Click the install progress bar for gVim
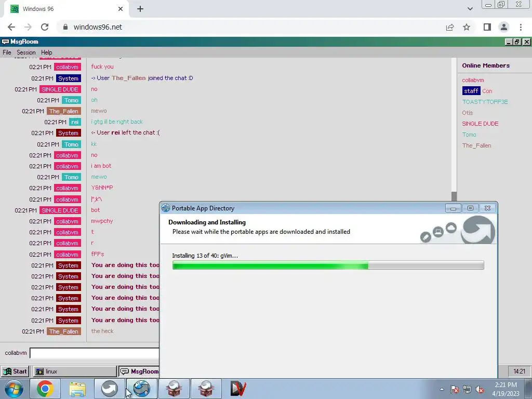Viewport: 532px width, 399px height. (328, 265)
